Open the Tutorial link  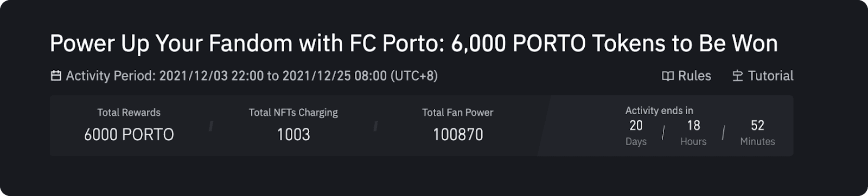763,76
